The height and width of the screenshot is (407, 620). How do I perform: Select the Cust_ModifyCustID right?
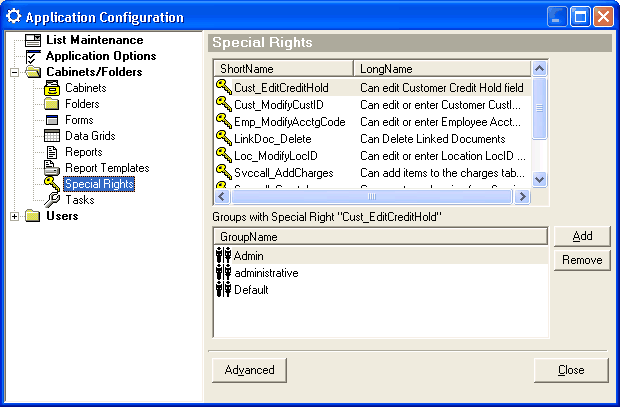point(279,105)
